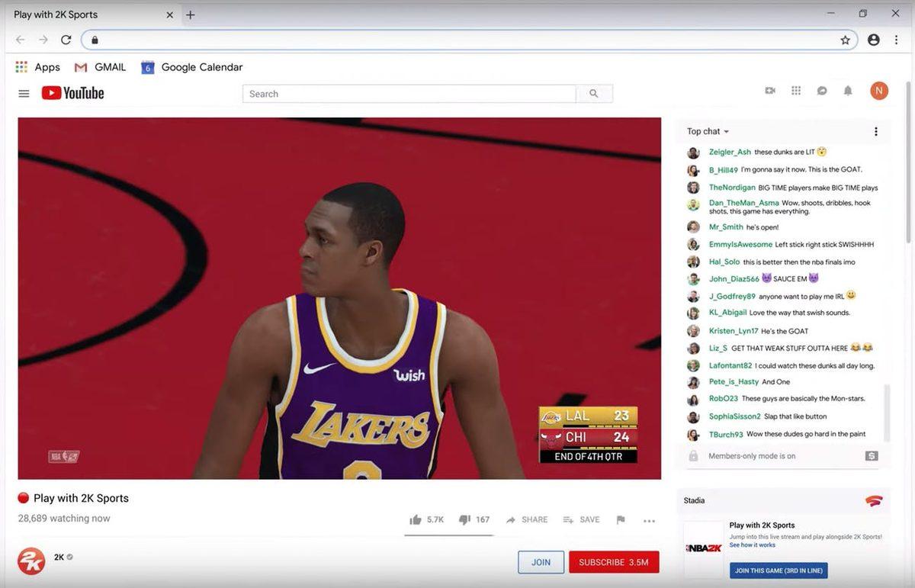Open the live chat options menu
Viewport: 915px width, 588px height.
pyautogui.click(x=875, y=130)
